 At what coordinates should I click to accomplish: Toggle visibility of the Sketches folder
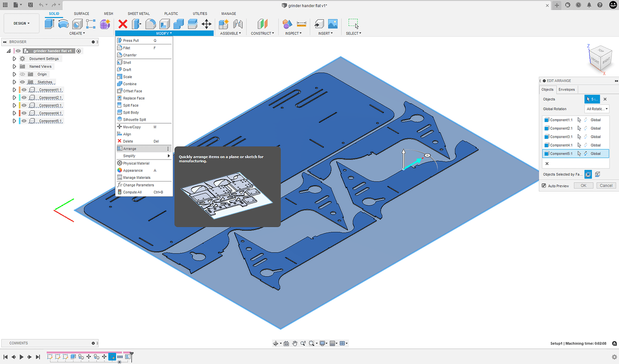[x=23, y=82]
